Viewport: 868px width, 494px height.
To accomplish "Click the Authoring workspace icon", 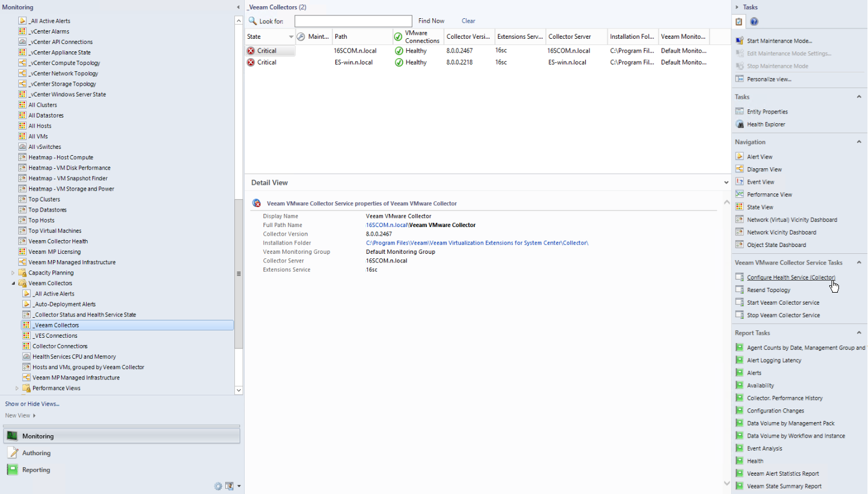I will (x=12, y=453).
